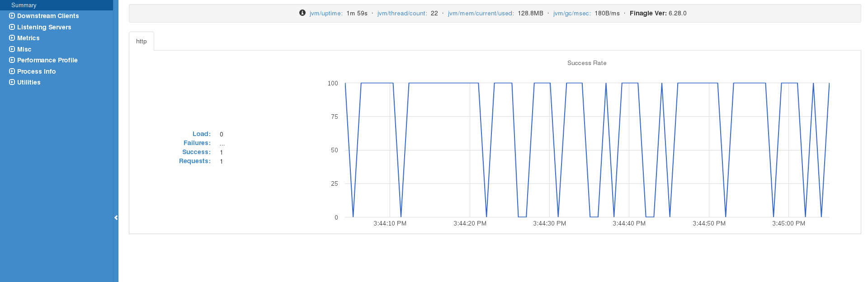The height and width of the screenshot is (282, 868).
Task: Click the thread count value 22
Action: click(x=434, y=14)
